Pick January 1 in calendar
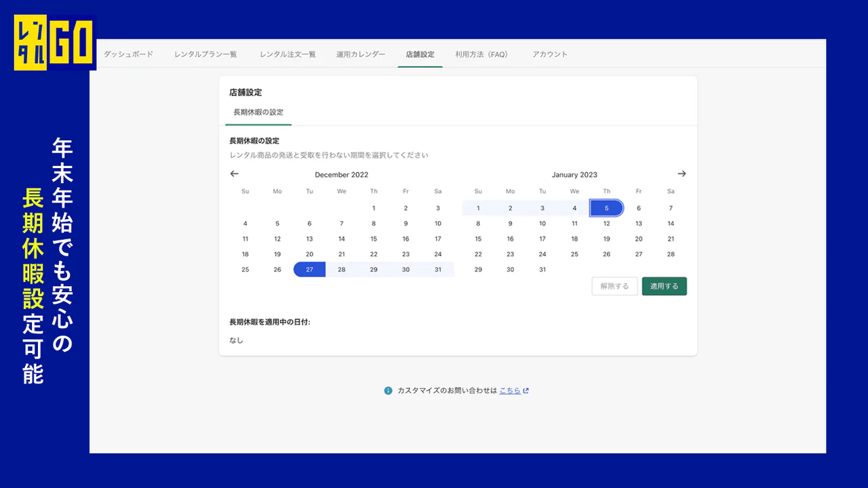This screenshot has height=488, width=868. pyautogui.click(x=478, y=208)
